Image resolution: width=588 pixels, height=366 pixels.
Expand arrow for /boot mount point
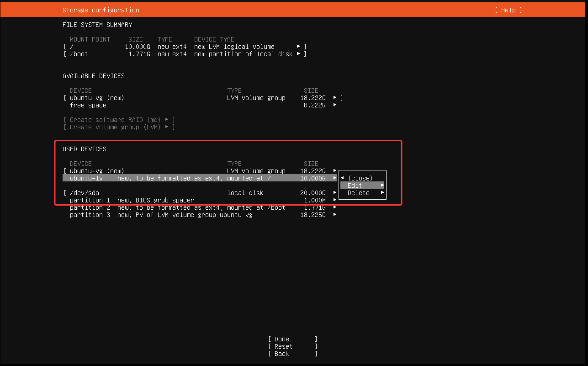point(298,54)
